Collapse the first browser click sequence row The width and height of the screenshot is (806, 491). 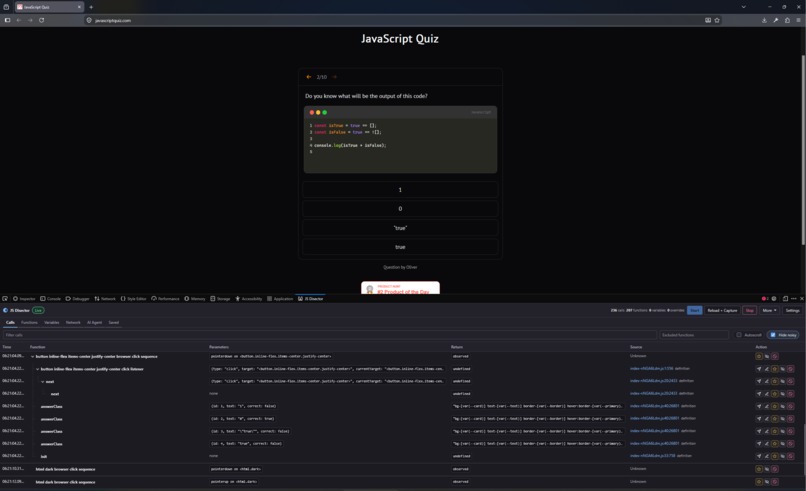[x=32, y=356]
